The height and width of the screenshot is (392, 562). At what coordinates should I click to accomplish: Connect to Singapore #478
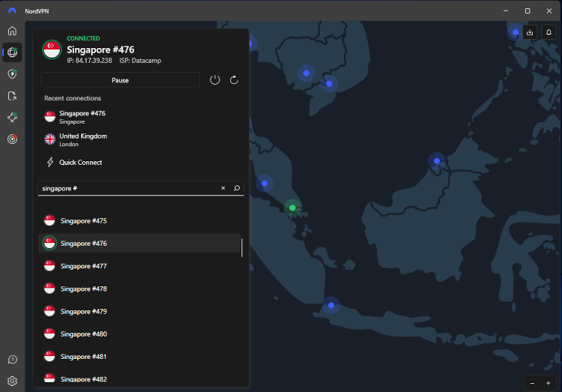pos(139,289)
